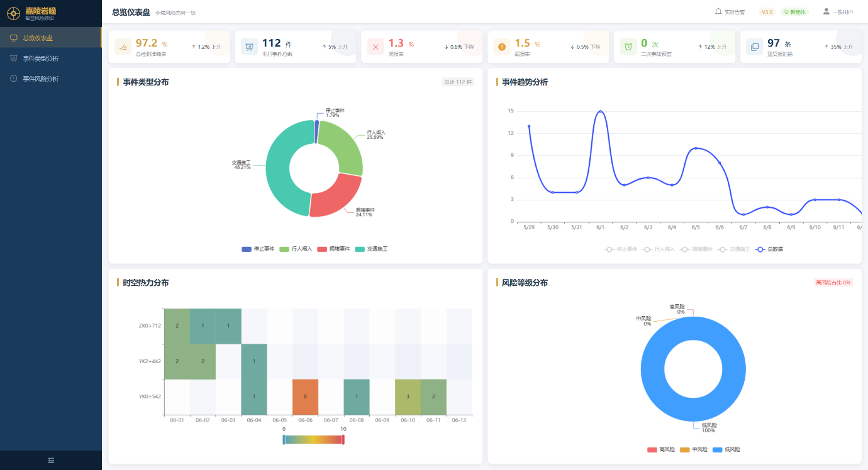Click the alert circle icon beside 事件风险分析
This screenshot has width=868, height=470.
13,79
